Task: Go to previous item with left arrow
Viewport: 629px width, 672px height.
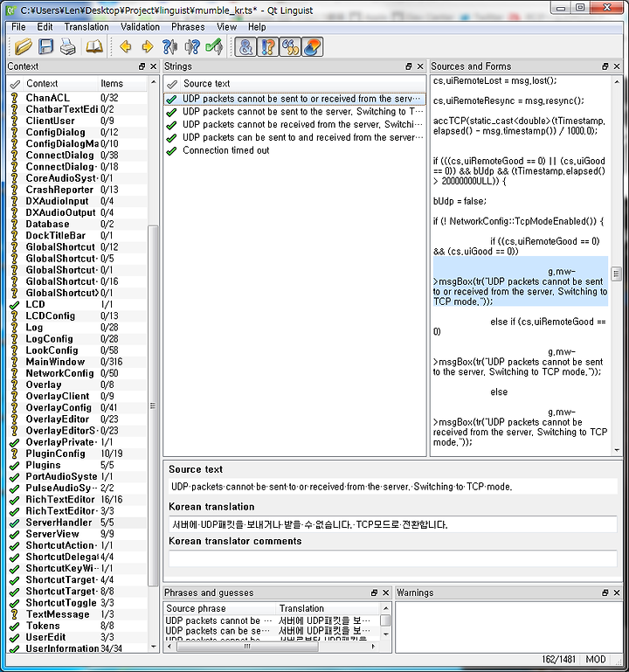Action: tap(126, 46)
